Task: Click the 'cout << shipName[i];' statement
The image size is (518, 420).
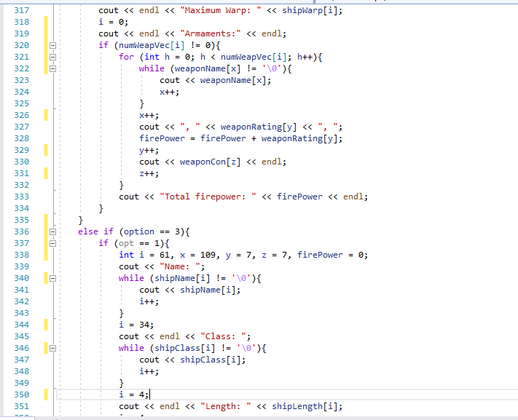Action: click(190, 290)
